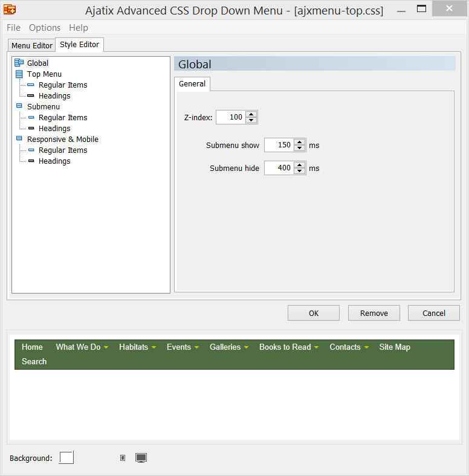The height and width of the screenshot is (476, 469).
Task: Switch preview to mobile device icon
Action: [123, 458]
